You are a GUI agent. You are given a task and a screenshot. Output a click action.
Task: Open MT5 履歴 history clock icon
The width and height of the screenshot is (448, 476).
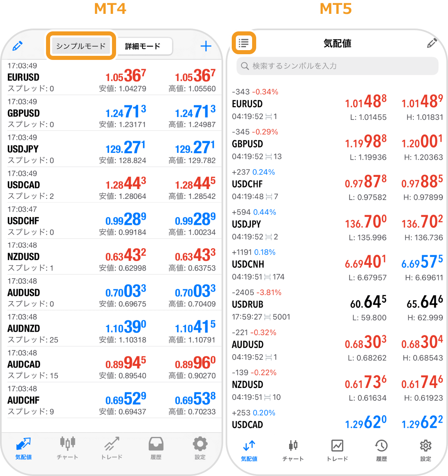coord(381,446)
